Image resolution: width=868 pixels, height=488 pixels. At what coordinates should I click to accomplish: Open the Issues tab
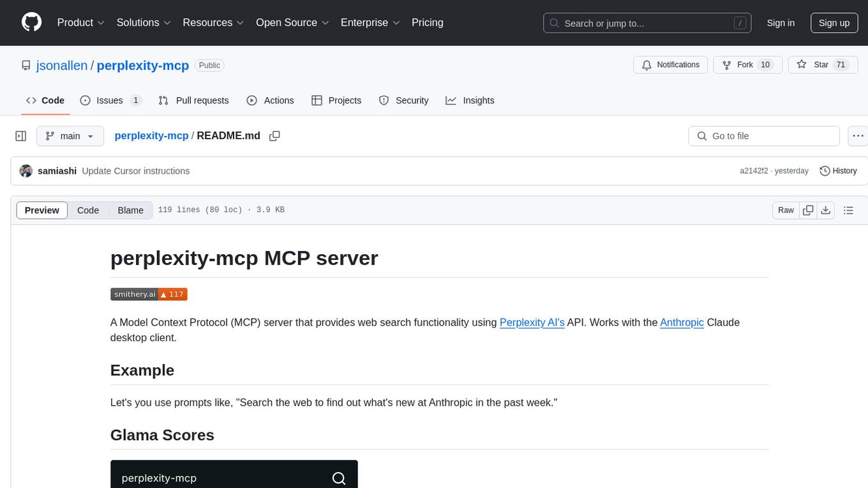click(x=110, y=100)
